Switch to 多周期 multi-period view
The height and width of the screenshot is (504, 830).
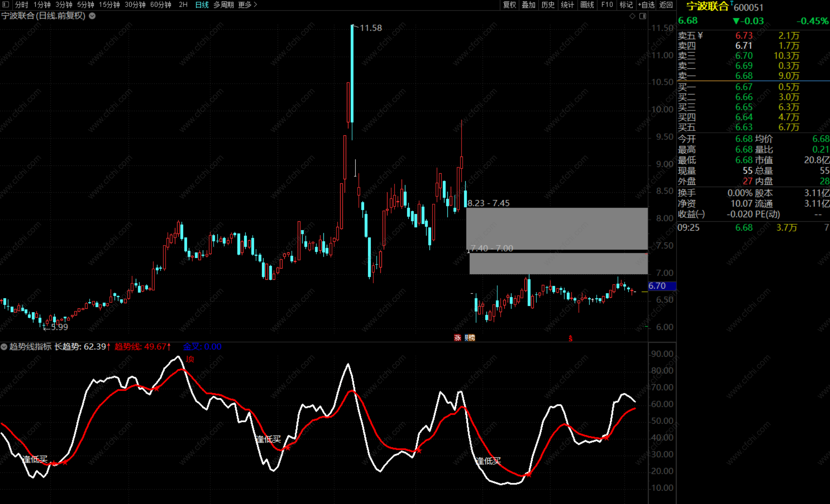pos(223,5)
